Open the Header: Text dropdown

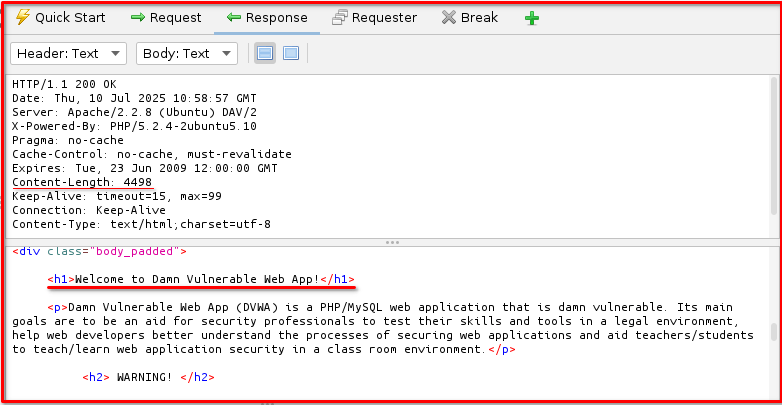(69, 53)
